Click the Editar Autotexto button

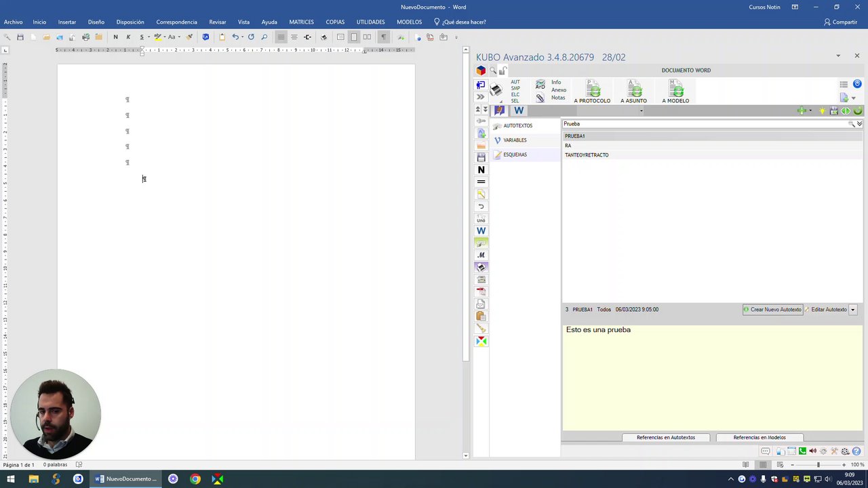click(825, 310)
